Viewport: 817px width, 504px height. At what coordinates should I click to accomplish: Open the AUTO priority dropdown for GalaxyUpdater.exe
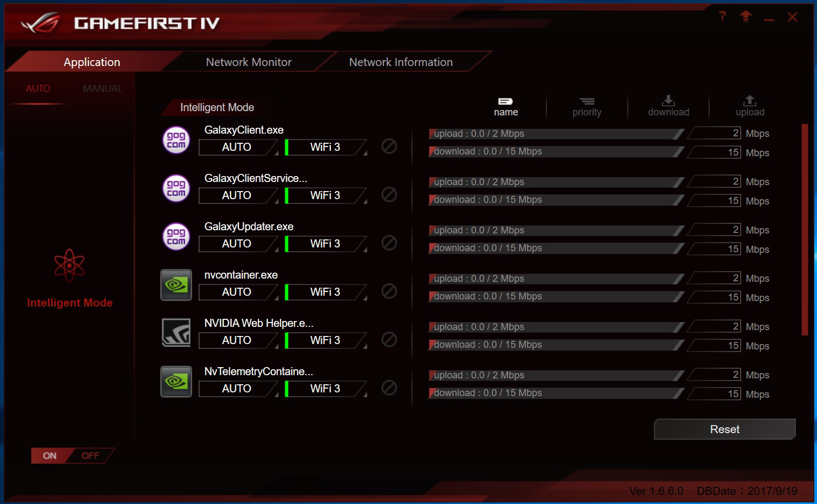[x=238, y=244]
